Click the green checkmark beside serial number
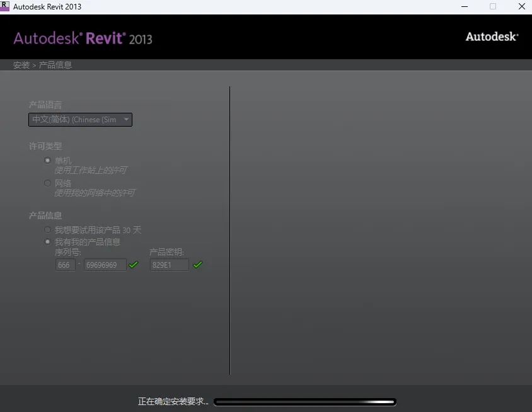This screenshot has width=532, height=412. pyautogui.click(x=134, y=265)
